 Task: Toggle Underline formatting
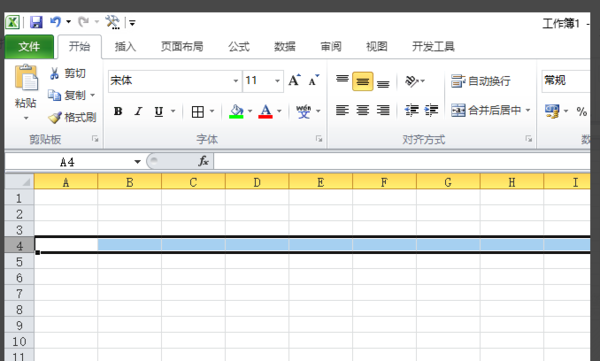click(x=158, y=111)
